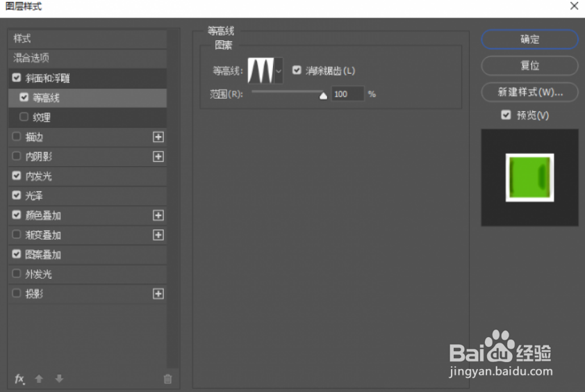Screen dimensions: 585x392
Task: Add another 渐变叠加 effect with plus icon
Action: point(158,235)
